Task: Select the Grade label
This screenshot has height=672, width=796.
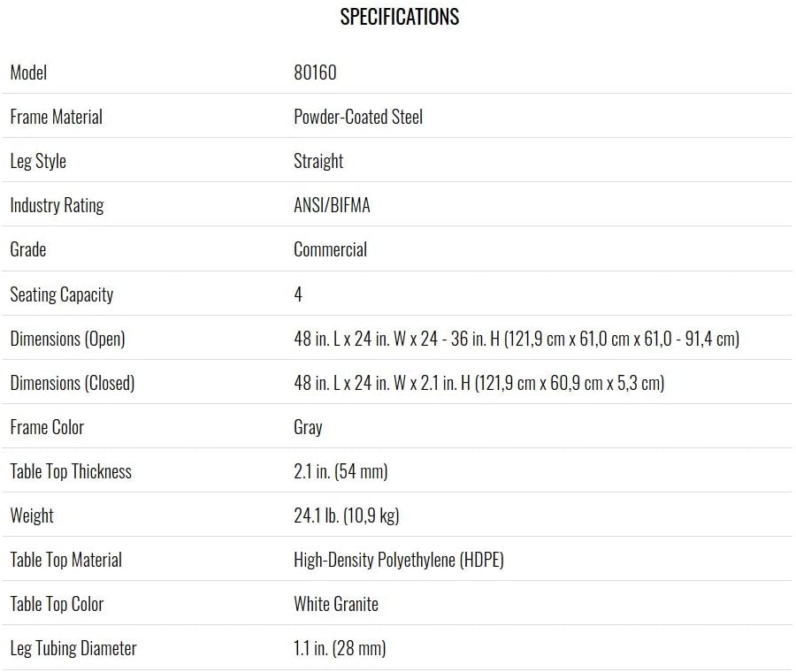Action: pos(28,249)
